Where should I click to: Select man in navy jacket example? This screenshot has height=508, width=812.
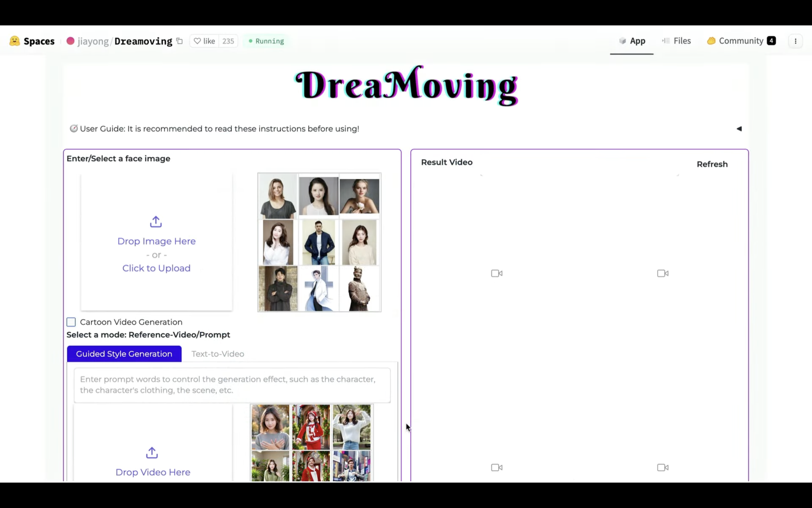tap(319, 242)
